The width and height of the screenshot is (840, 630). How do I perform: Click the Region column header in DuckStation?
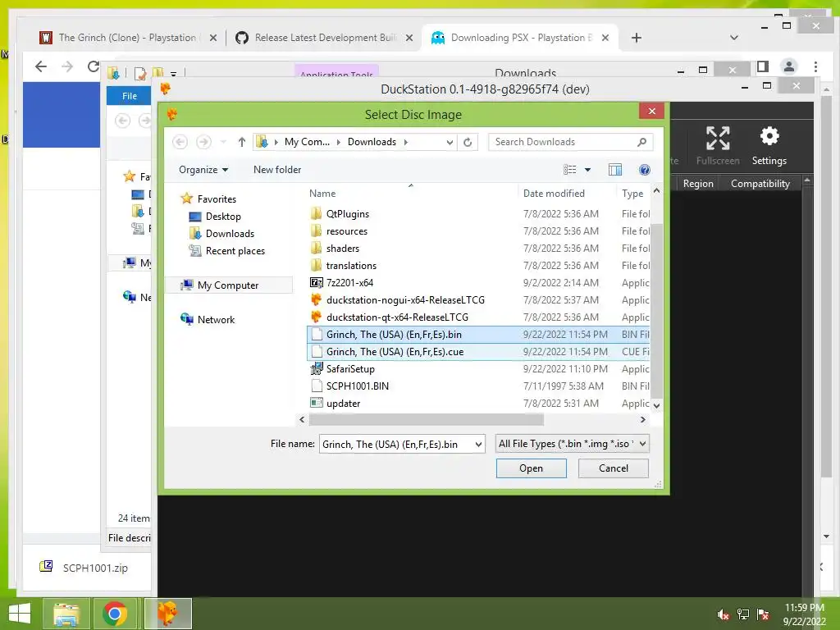[698, 184]
